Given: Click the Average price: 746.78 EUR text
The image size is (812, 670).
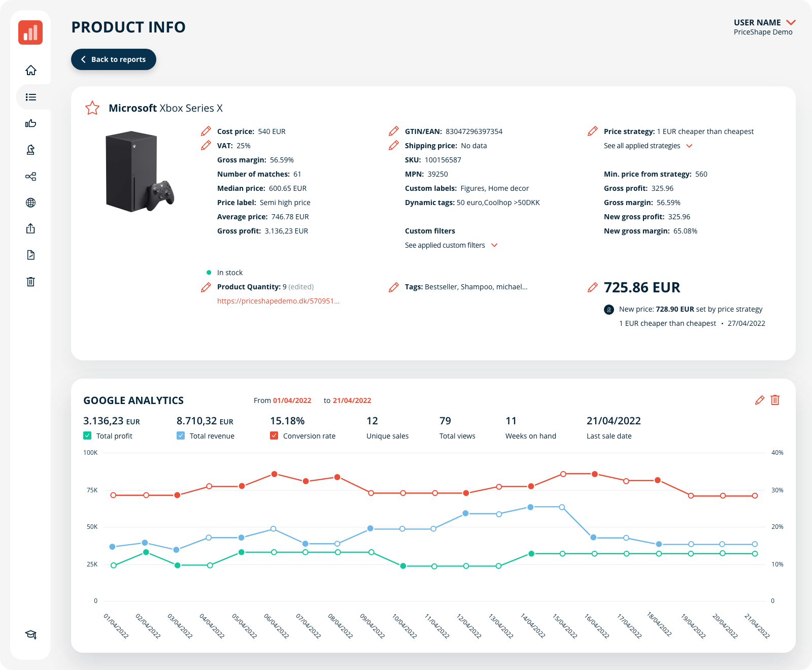Looking at the screenshot, I should (x=263, y=217).
